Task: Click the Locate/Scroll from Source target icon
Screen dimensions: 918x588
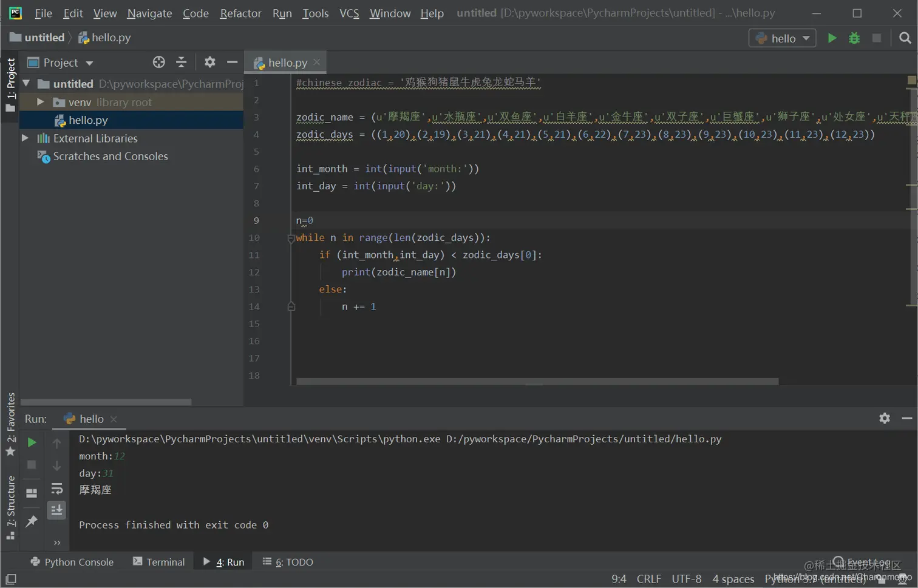Action: (x=159, y=63)
